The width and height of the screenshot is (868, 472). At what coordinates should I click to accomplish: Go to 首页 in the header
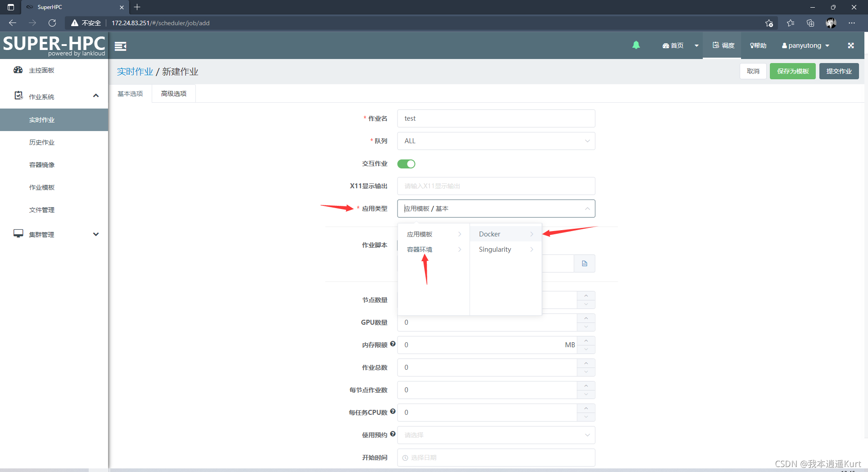673,45
